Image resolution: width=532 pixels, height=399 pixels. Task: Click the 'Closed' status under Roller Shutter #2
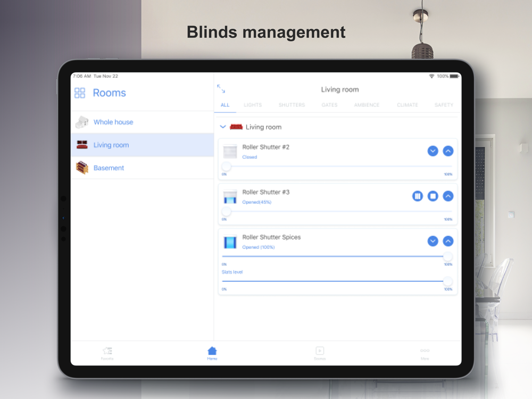tap(250, 157)
